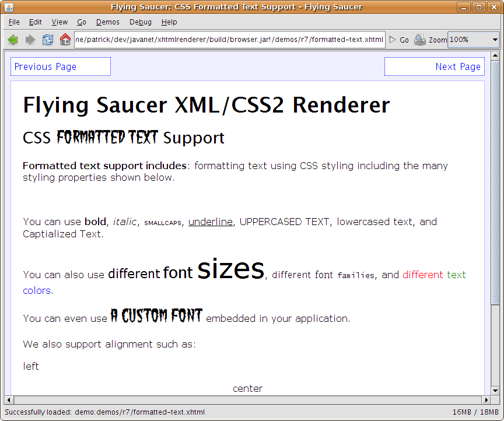Click the 'Flying Saucer XML/CSS2 Renderer' heading
The height and width of the screenshot is (421, 504).
tap(206, 105)
